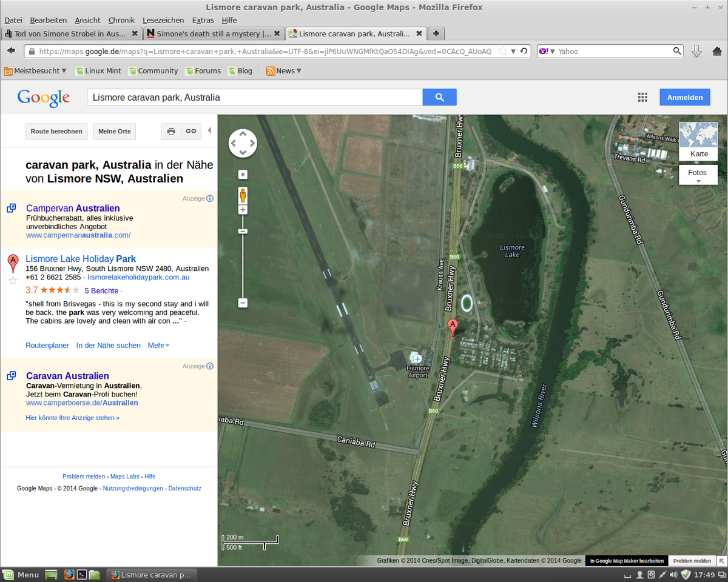Click the map pan control wheel
Screen dimensions: 728x582
click(x=243, y=144)
